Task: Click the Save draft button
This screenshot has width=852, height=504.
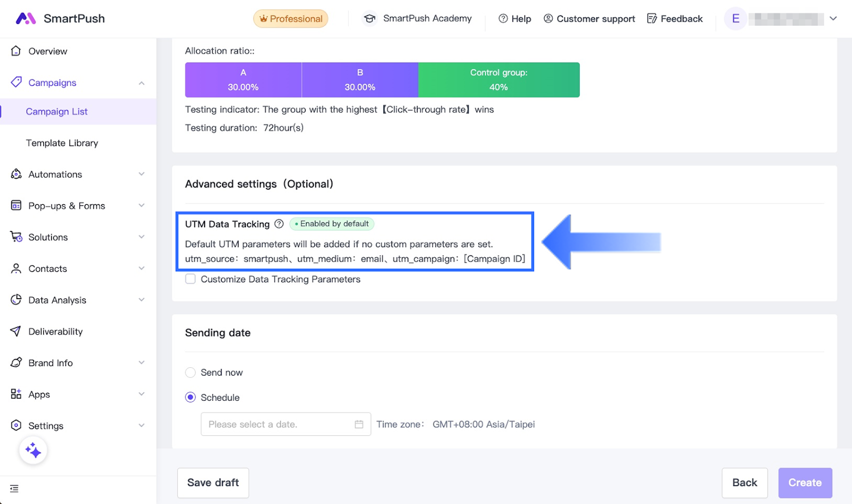Action: point(213,483)
